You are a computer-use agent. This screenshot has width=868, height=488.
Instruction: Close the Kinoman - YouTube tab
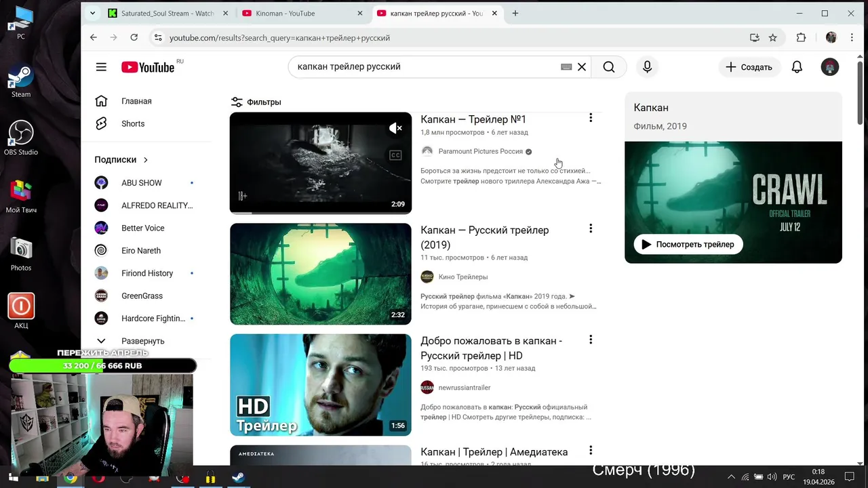tap(359, 13)
